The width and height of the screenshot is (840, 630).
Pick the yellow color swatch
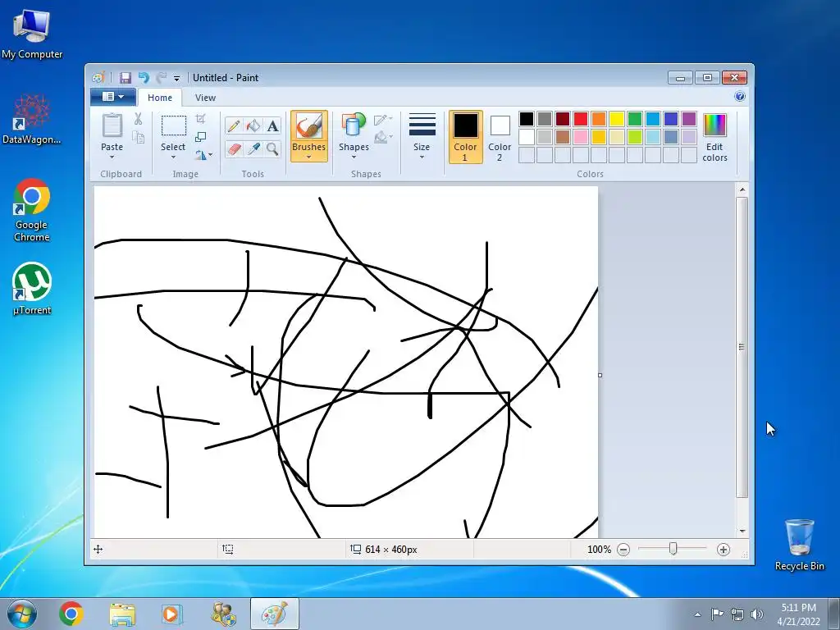(x=617, y=119)
